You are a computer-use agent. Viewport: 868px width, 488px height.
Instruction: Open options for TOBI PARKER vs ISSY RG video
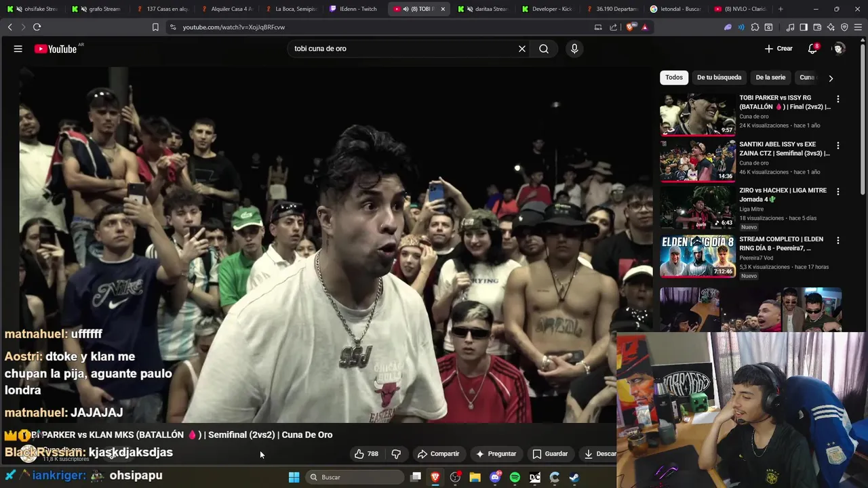tap(838, 99)
